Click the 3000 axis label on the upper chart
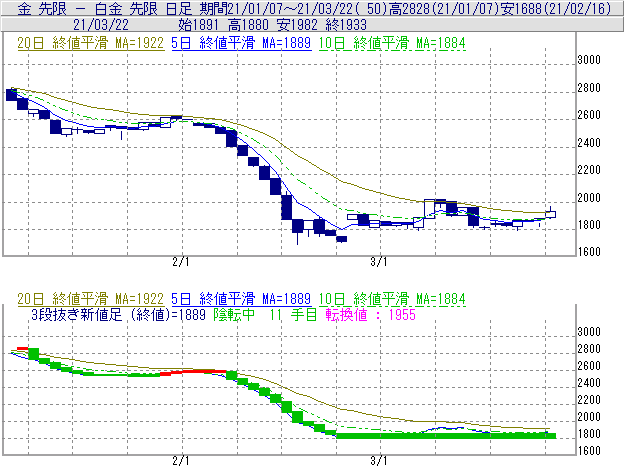 point(589,60)
